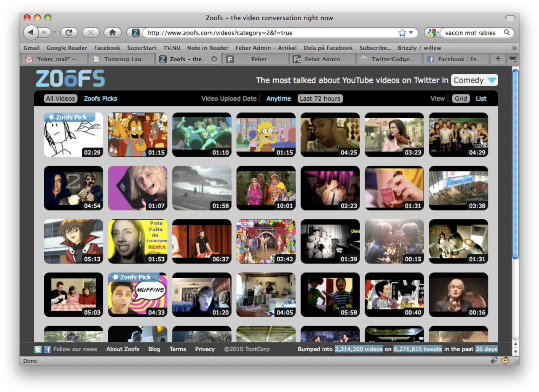Switch the view to List
The height and width of the screenshot is (392, 539).
pos(481,98)
